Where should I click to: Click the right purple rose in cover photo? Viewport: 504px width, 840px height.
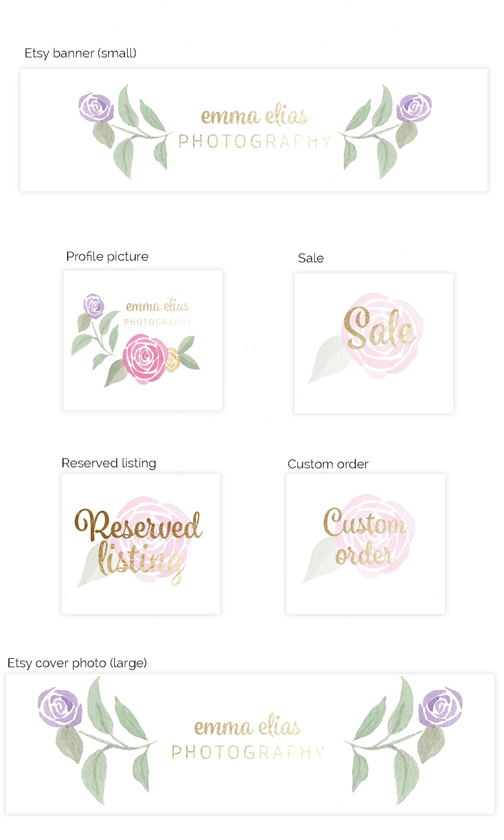[x=440, y=707]
